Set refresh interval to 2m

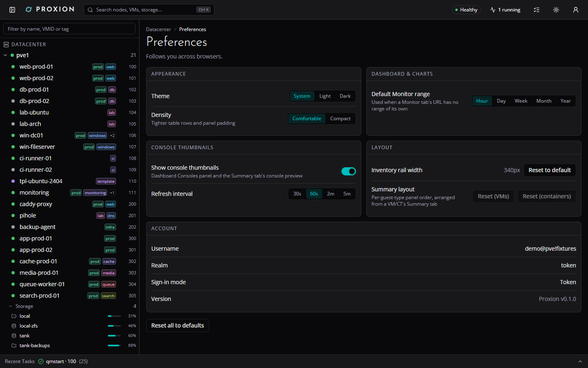(331, 194)
